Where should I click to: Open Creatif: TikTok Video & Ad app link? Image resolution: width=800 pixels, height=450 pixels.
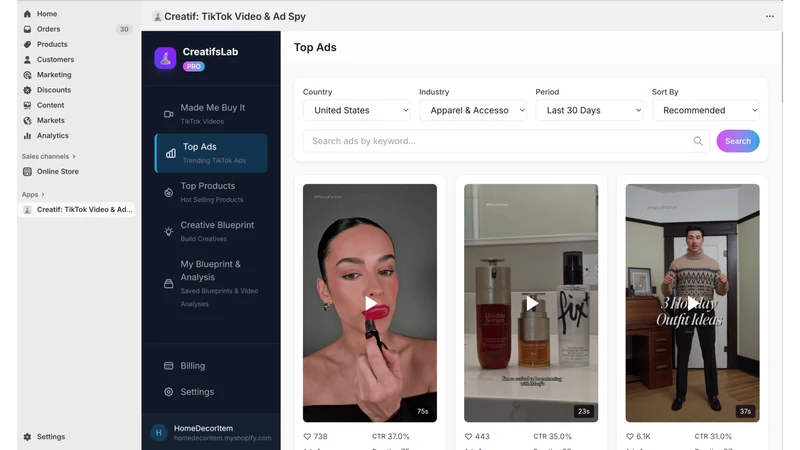tap(77, 209)
